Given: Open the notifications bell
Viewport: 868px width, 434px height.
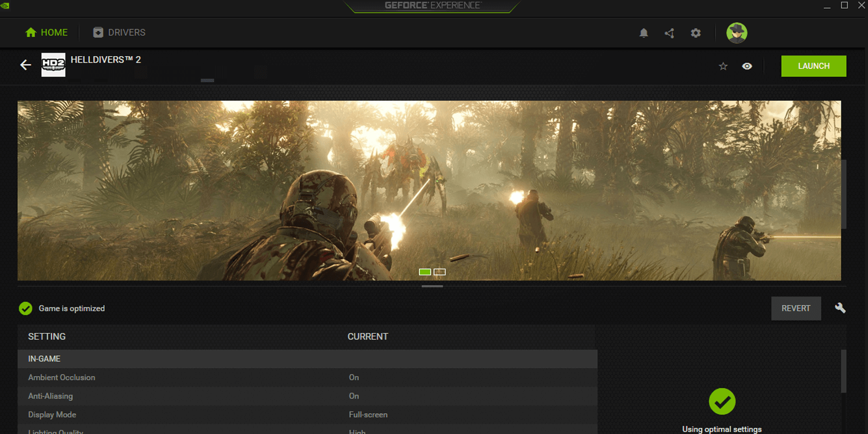Looking at the screenshot, I should [x=643, y=33].
